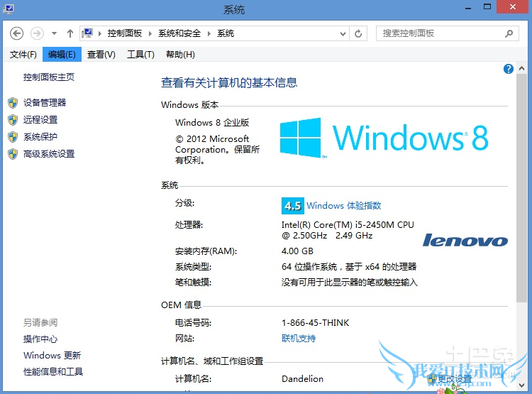Click the 更改设置 link
Screen dimensions: 532x394
(455, 378)
